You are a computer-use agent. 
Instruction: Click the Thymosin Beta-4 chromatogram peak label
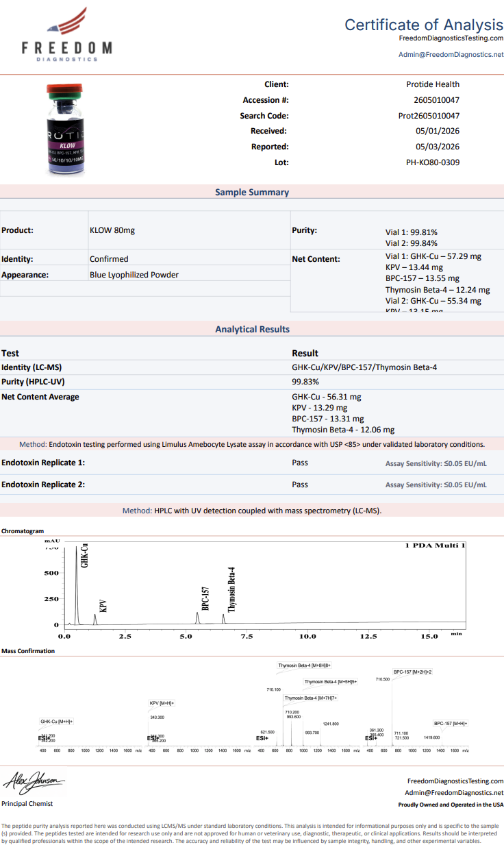[x=231, y=589]
